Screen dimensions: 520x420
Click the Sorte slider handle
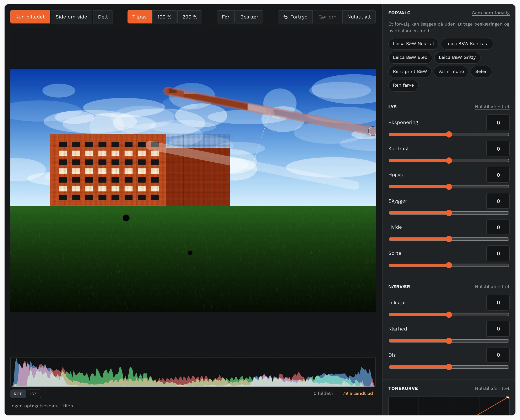click(x=449, y=265)
